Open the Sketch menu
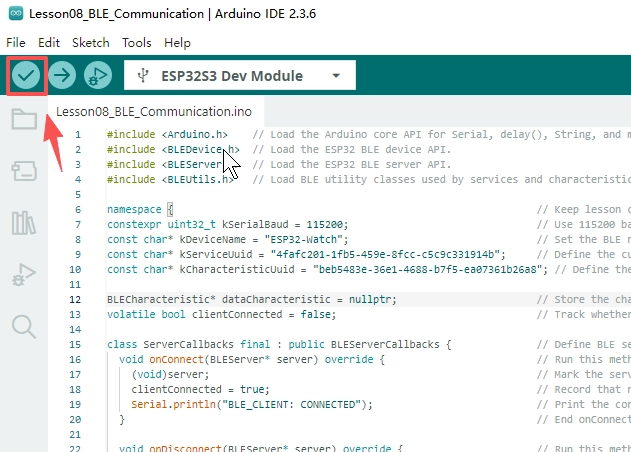The image size is (631, 452). click(x=91, y=43)
